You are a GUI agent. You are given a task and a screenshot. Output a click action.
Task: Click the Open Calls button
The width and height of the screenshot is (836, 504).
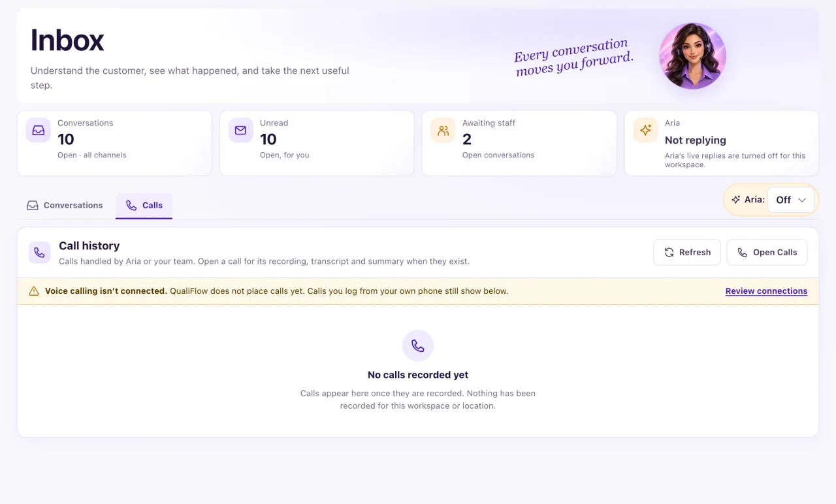[767, 252]
